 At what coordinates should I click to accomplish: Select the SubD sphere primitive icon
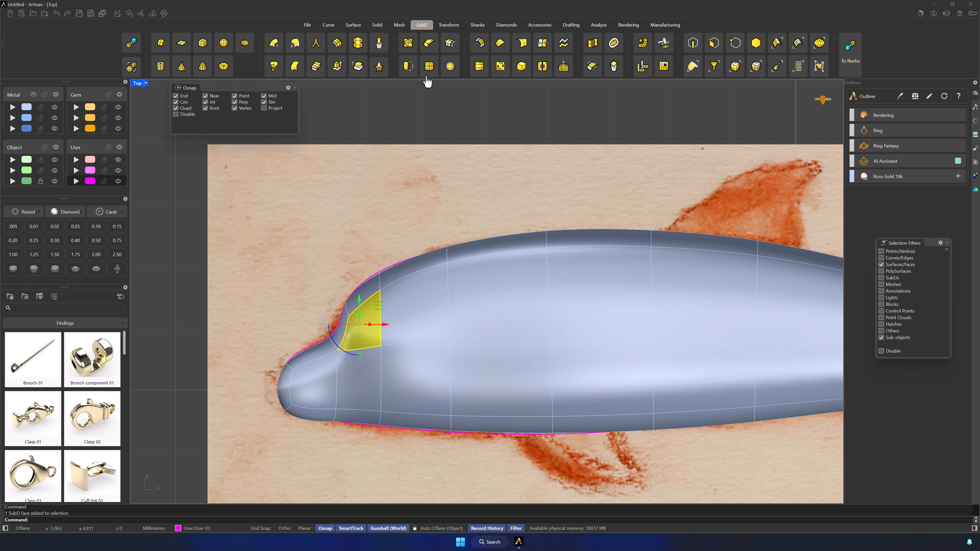224,43
